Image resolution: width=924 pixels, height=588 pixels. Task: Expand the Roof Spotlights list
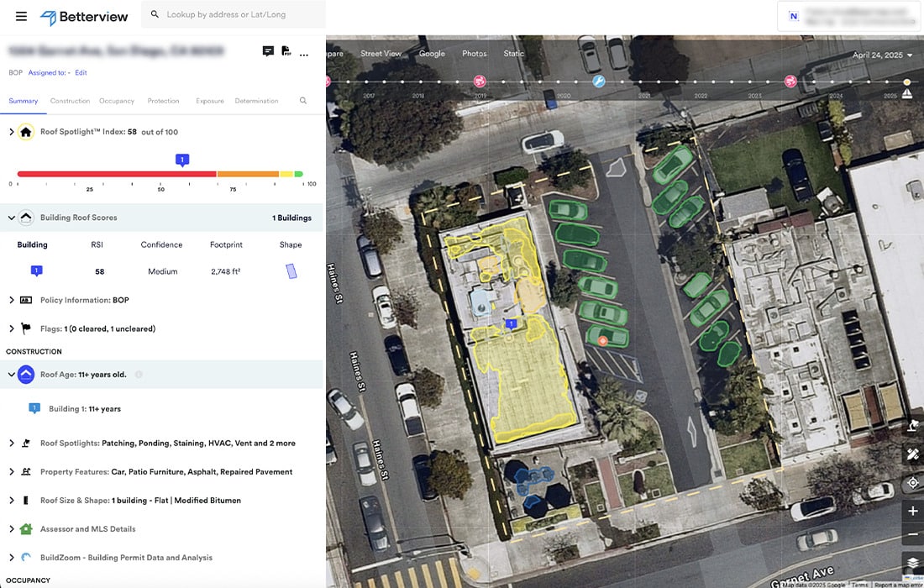(x=12, y=443)
